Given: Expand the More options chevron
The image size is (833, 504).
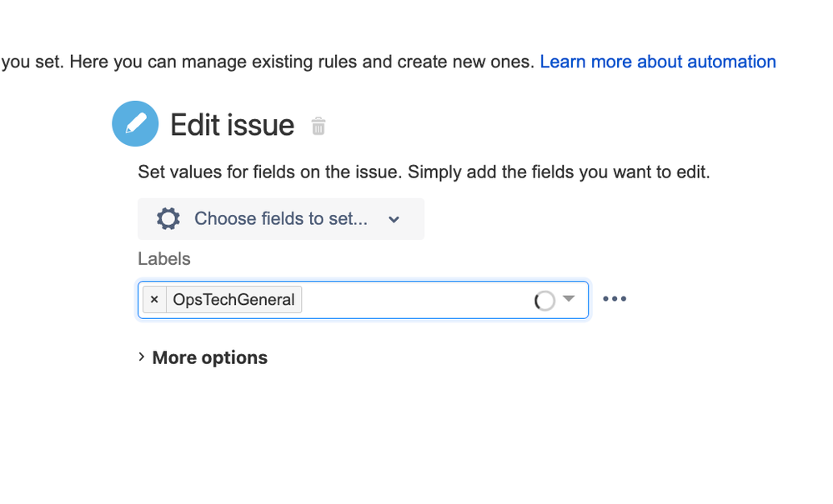Looking at the screenshot, I should click(x=142, y=357).
